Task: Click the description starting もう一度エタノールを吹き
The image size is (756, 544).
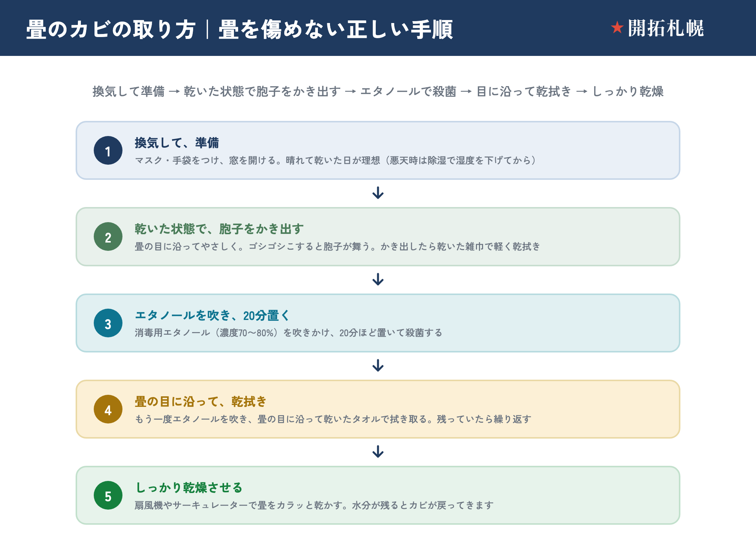Action: coord(333,419)
